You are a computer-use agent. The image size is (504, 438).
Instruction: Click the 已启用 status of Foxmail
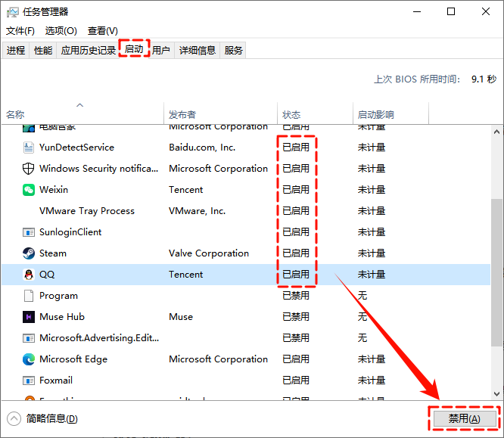(x=296, y=381)
